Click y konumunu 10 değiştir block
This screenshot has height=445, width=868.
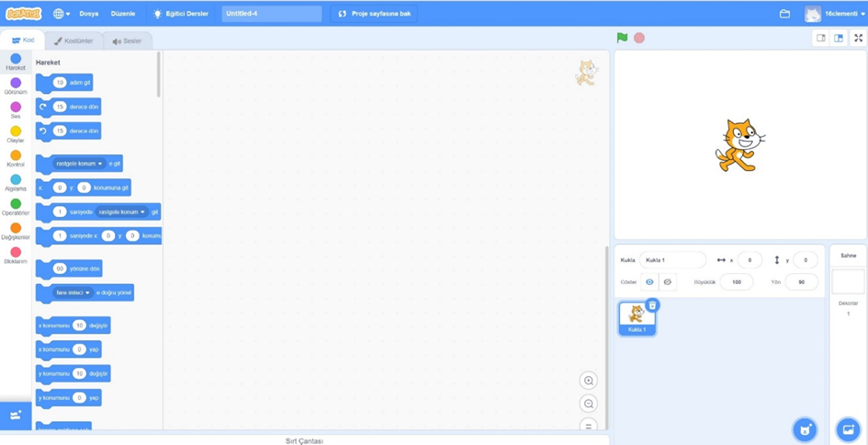73,373
